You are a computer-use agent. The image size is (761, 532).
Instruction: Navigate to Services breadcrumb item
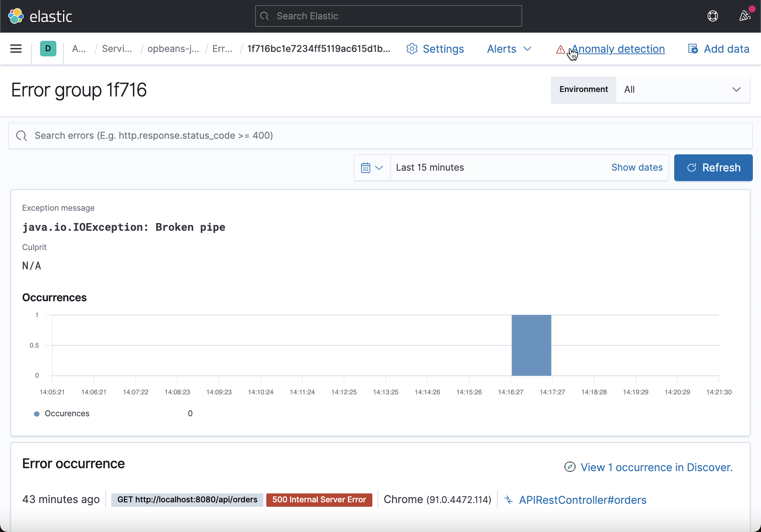[x=116, y=49]
